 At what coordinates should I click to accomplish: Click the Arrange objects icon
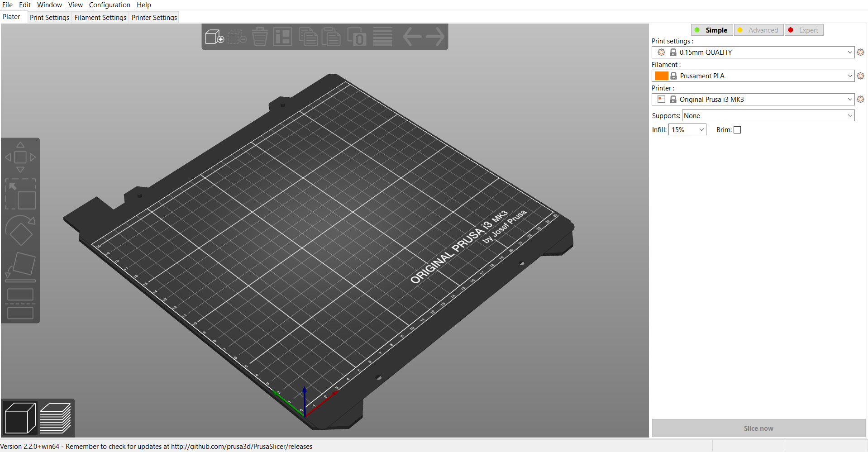(282, 37)
